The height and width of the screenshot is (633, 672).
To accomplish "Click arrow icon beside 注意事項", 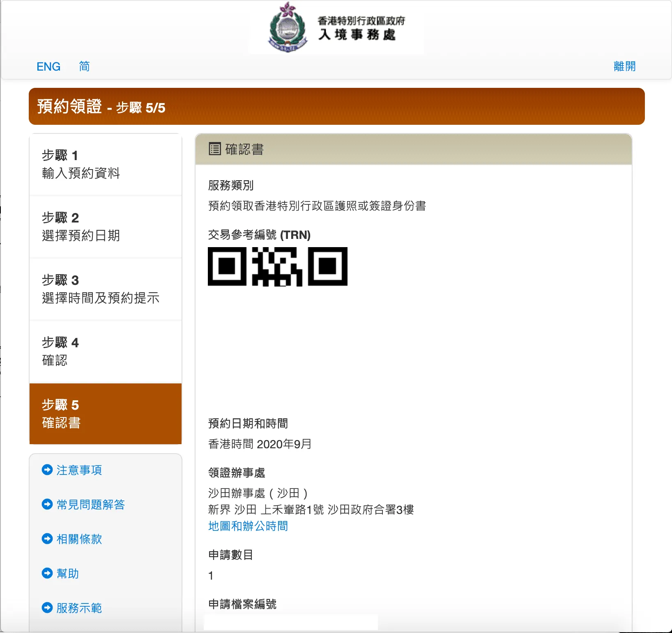I will point(47,470).
